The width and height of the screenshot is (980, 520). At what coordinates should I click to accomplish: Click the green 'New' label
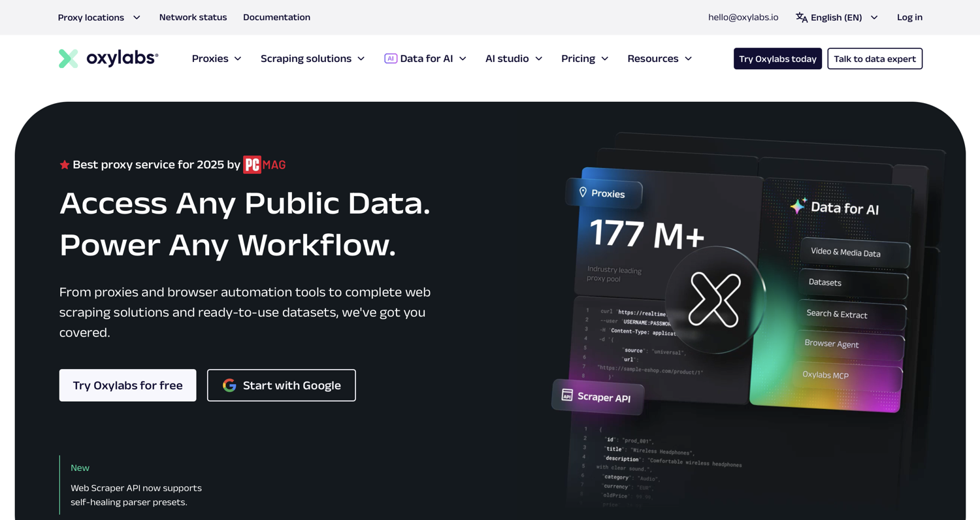point(80,468)
